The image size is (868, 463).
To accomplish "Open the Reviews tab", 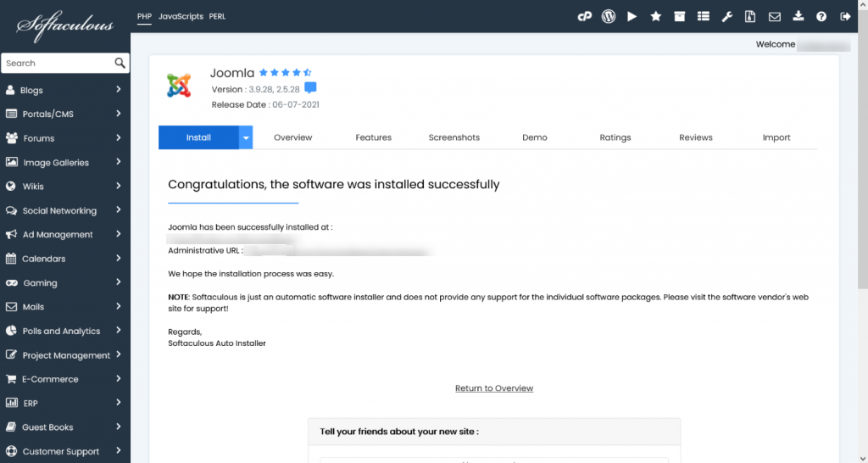I will click(x=696, y=137).
